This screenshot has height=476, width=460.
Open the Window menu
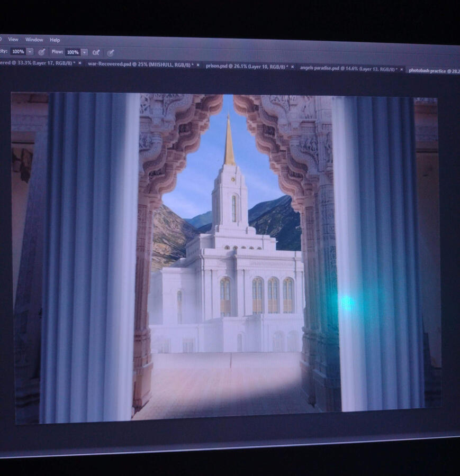(34, 40)
